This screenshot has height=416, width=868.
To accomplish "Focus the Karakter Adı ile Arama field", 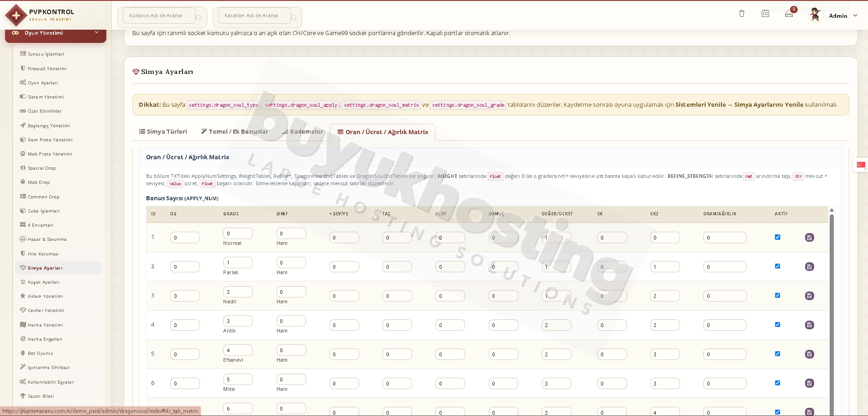I will pyautogui.click(x=254, y=16).
